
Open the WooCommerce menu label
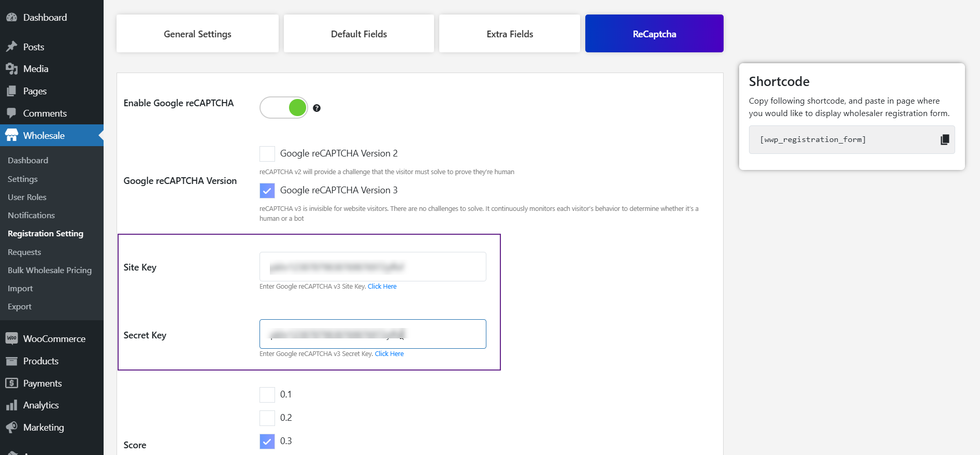[54, 338]
